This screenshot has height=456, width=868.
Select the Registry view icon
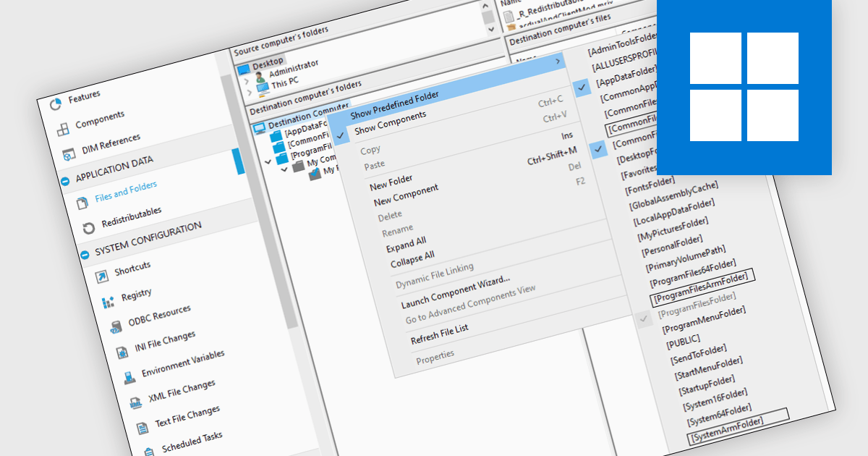[x=108, y=302]
